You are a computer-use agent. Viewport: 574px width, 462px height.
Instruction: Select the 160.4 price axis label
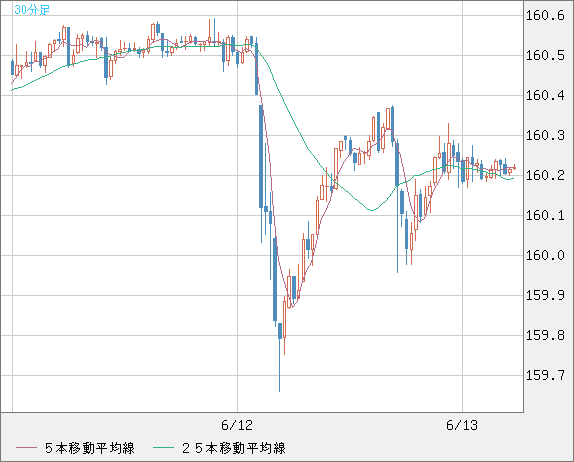click(545, 96)
